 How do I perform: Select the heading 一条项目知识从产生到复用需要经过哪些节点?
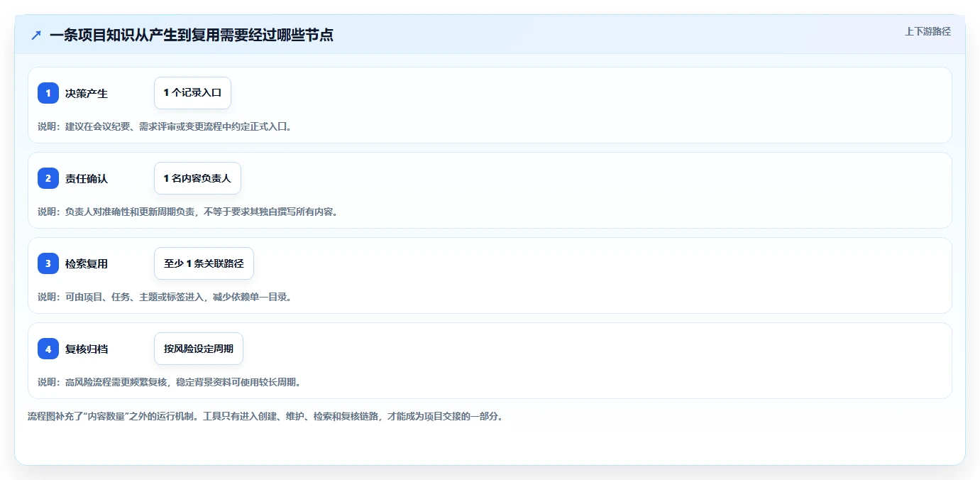tap(192, 35)
